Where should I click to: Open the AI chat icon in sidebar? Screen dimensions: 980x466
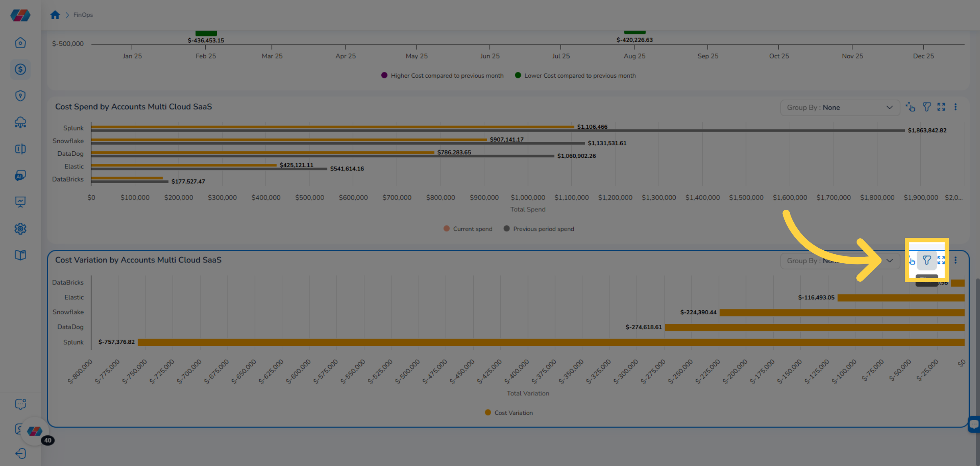pos(20,175)
